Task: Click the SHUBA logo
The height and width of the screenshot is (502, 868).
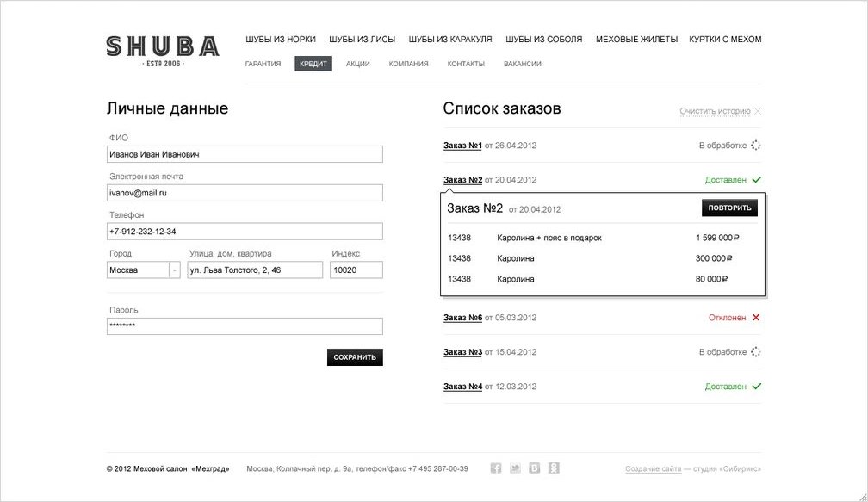Action: tap(163, 52)
